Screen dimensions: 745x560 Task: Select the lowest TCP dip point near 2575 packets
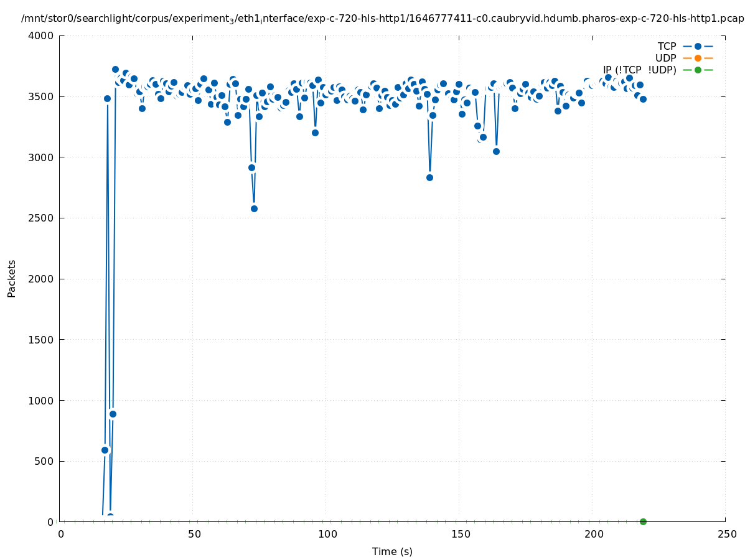pyautogui.click(x=254, y=208)
